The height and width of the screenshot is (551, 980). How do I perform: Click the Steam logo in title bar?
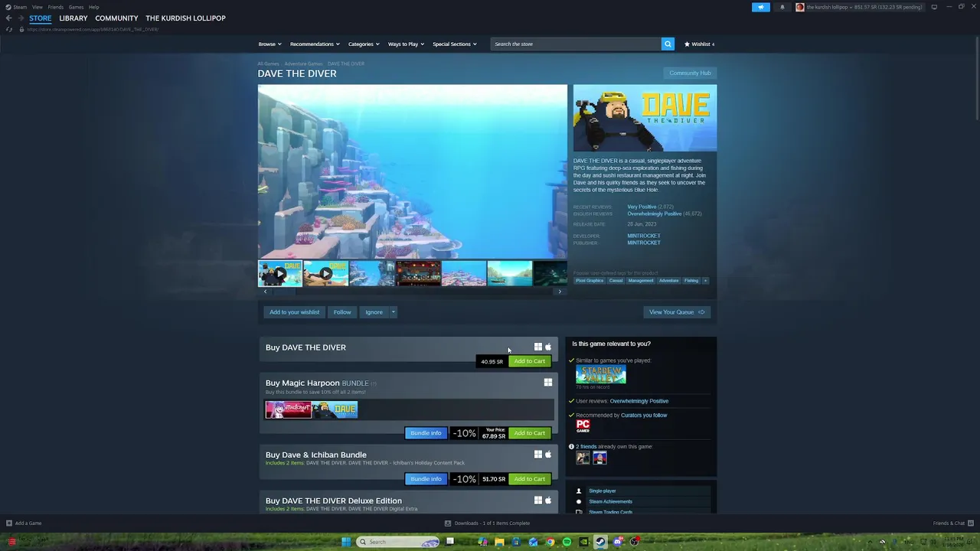coord(8,7)
